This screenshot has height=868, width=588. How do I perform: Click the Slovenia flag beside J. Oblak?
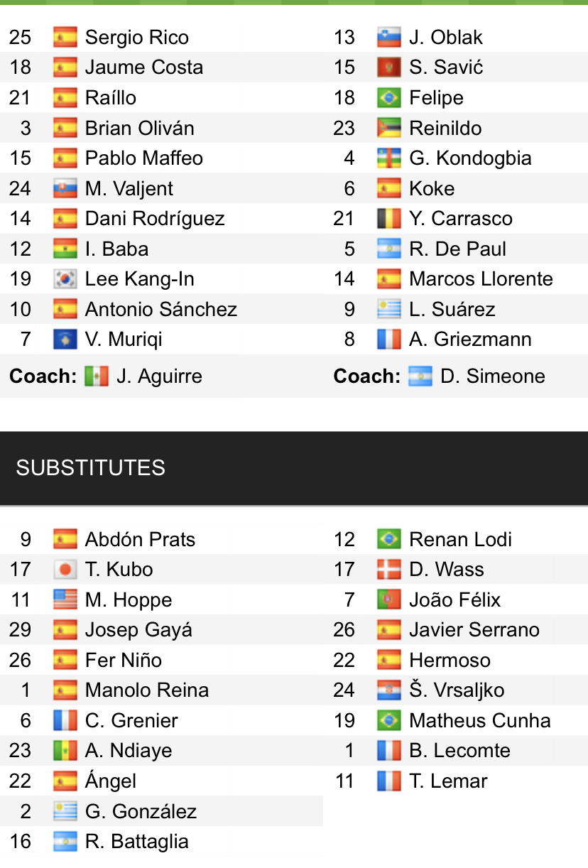click(389, 38)
